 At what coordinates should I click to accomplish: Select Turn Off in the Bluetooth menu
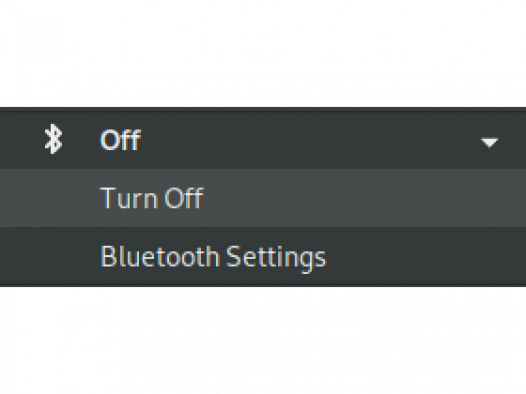pos(263,198)
